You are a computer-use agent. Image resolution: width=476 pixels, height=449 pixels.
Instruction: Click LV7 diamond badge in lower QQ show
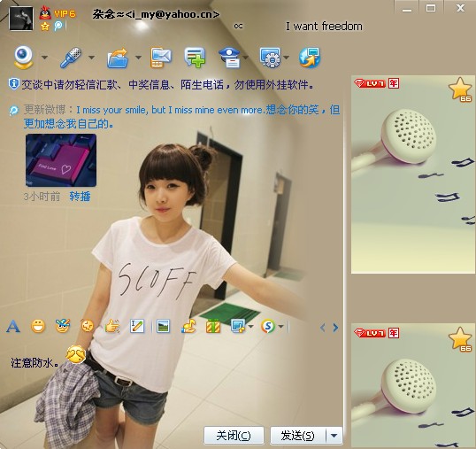(x=370, y=333)
